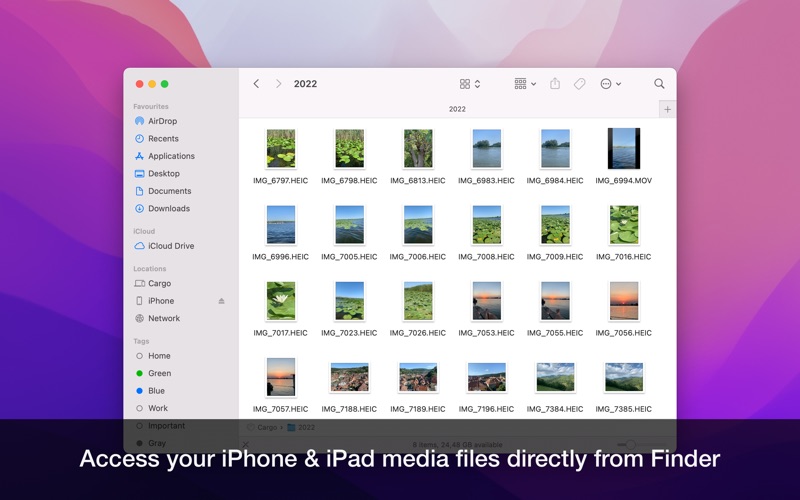The image size is (800, 500).
Task: Go back with the left chevron
Action: (x=256, y=84)
